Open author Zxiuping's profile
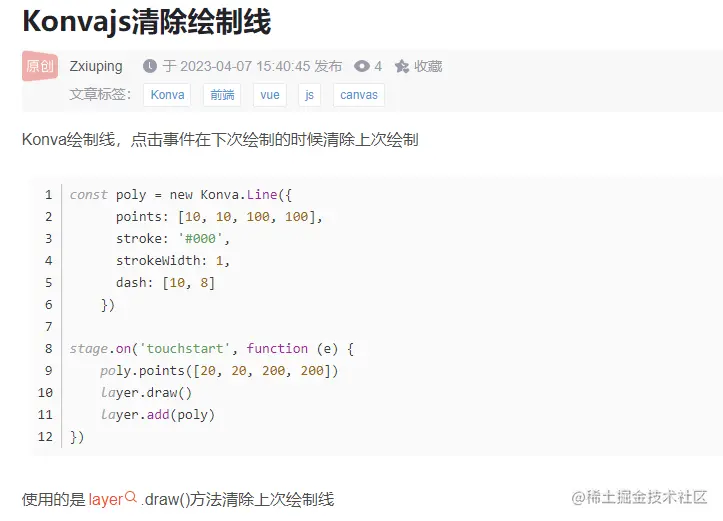 (96, 66)
